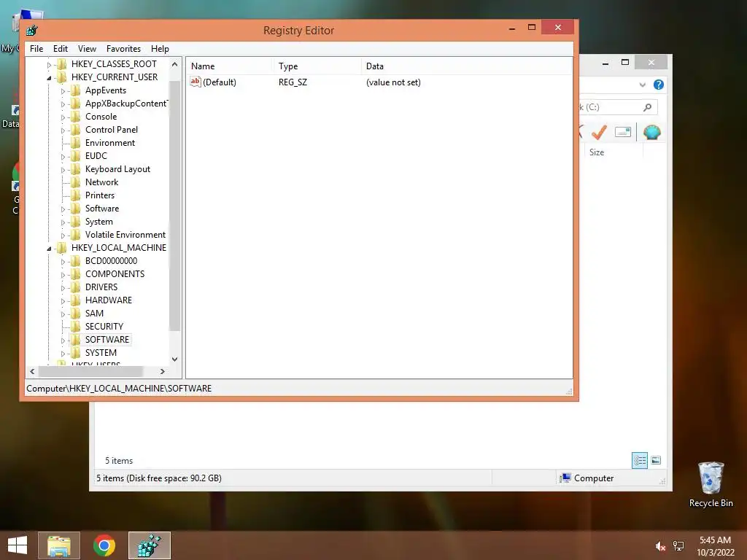Click the Help question icon in background window
Screen dimensions: 747x560
coord(659,85)
